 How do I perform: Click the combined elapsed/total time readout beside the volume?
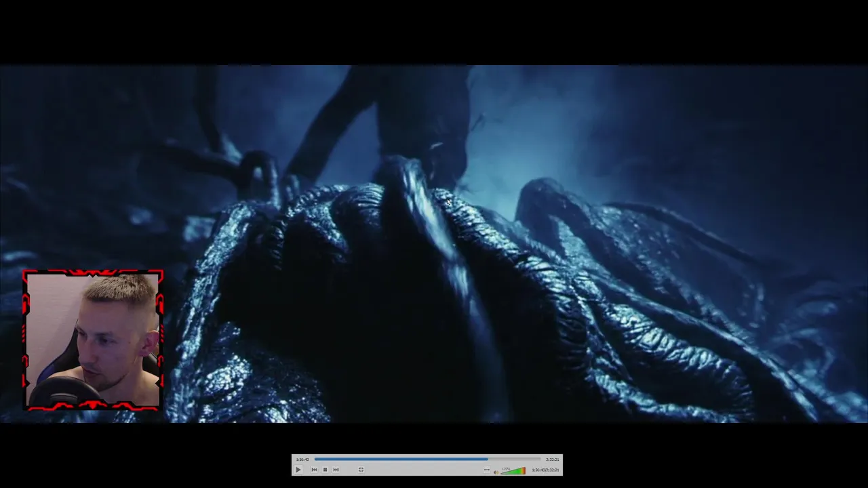tap(545, 470)
